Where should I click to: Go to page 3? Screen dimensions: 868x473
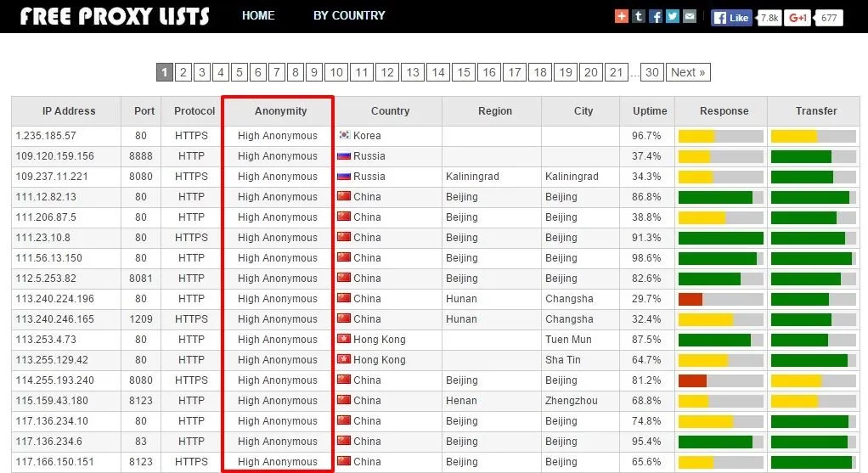tap(202, 72)
